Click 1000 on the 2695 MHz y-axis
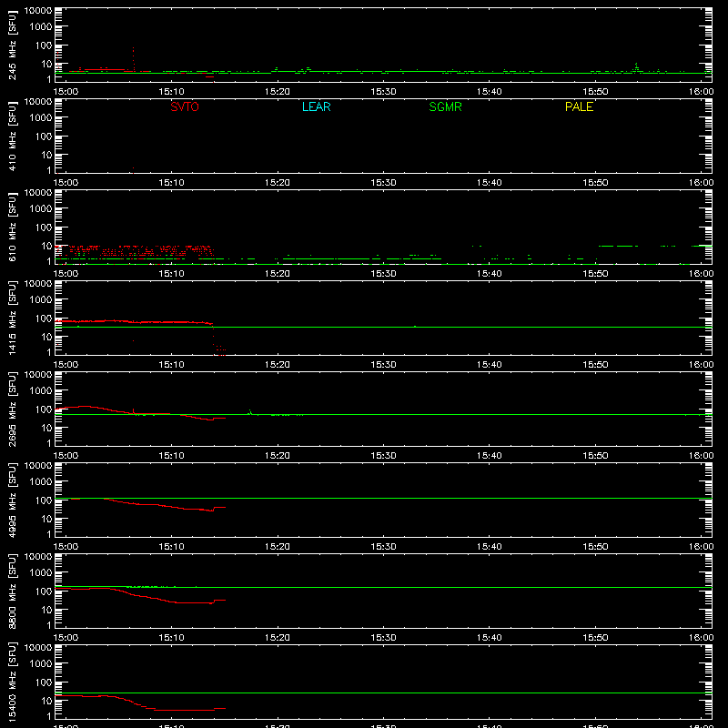The image size is (728, 728). click(41, 391)
